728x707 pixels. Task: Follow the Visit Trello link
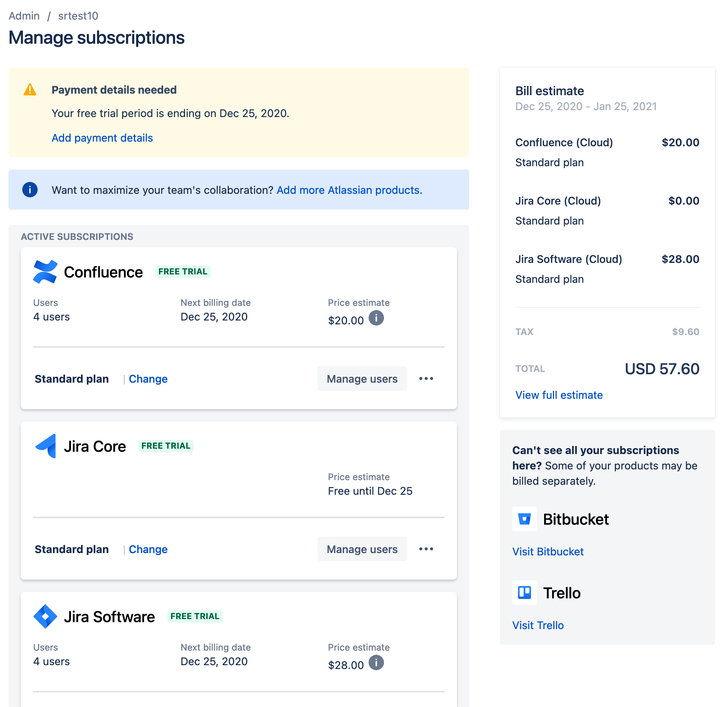pyautogui.click(x=538, y=625)
